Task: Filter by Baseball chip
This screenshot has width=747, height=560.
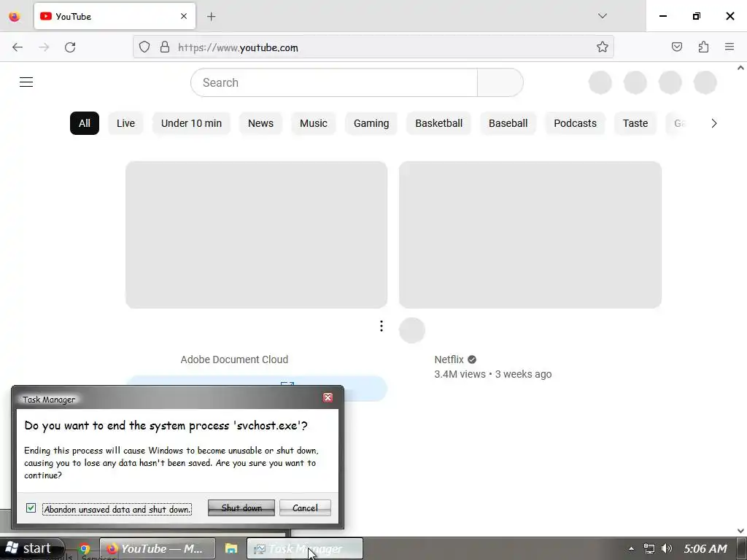Action: tap(508, 123)
